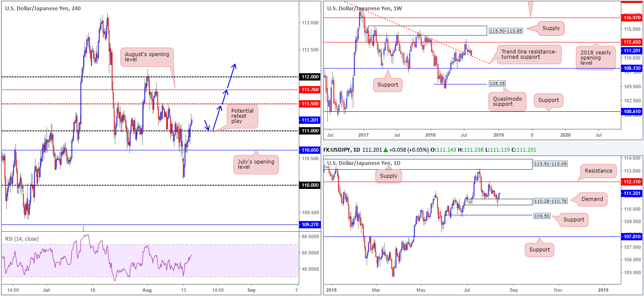Screen dimensions: 644x296
Task: Click the 60.0000 RSI scale value
Action: (310, 253)
